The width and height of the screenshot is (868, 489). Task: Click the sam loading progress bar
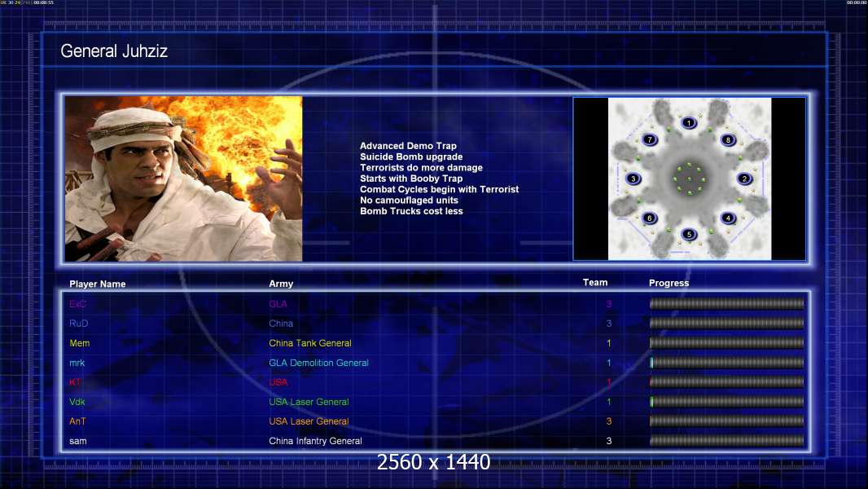(x=727, y=441)
